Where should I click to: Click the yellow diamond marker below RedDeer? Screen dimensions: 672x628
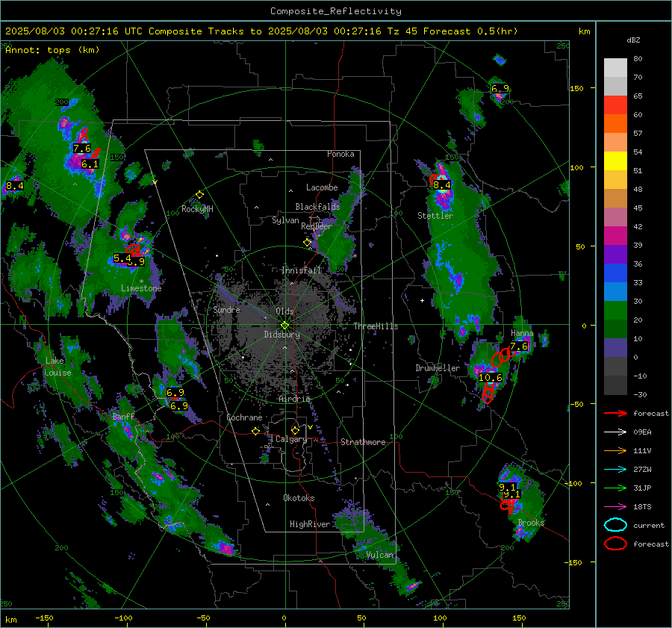pos(307,242)
